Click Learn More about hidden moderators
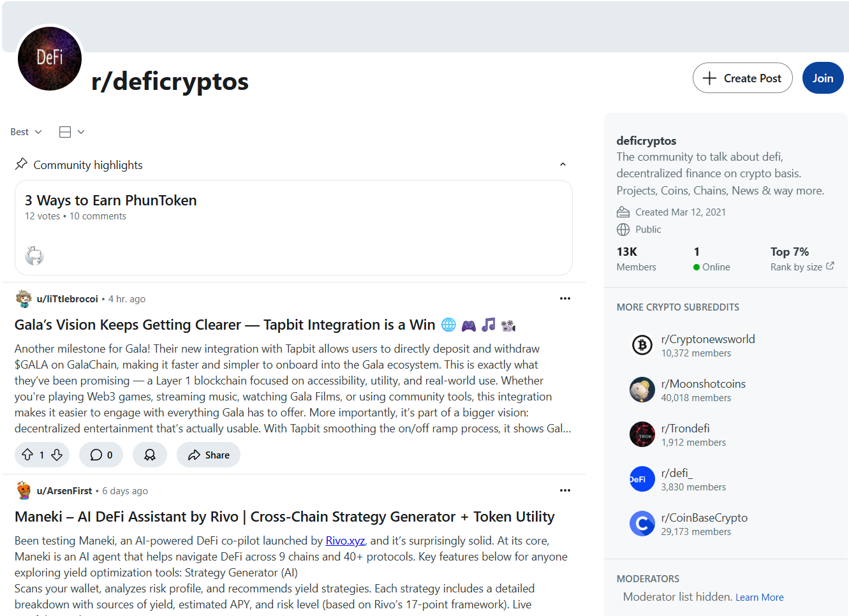Image resolution: width=849 pixels, height=616 pixels. click(x=760, y=598)
